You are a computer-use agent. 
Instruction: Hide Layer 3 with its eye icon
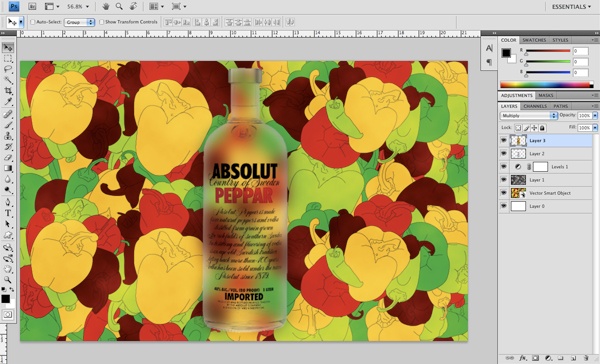(x=504, y=140)
